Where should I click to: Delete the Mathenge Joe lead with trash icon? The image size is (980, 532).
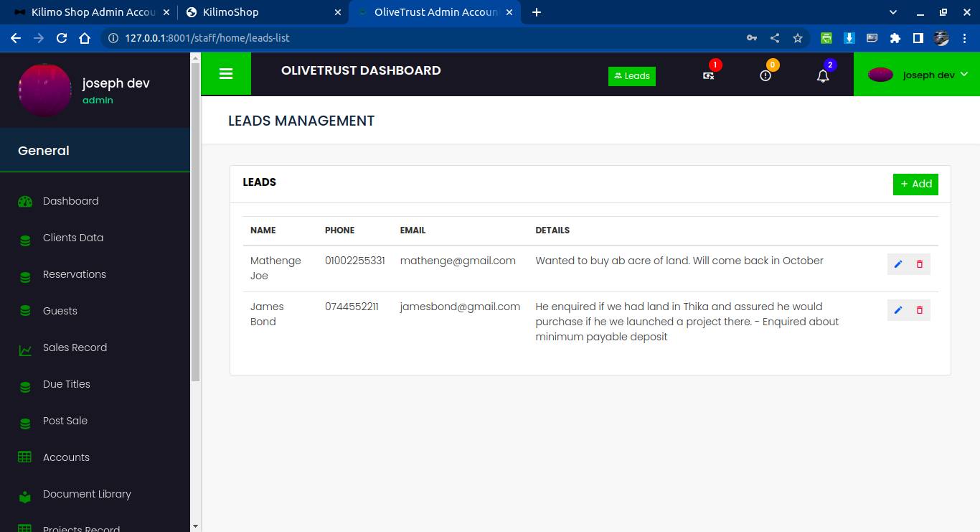pyautogui.click(x=919, y=264)
